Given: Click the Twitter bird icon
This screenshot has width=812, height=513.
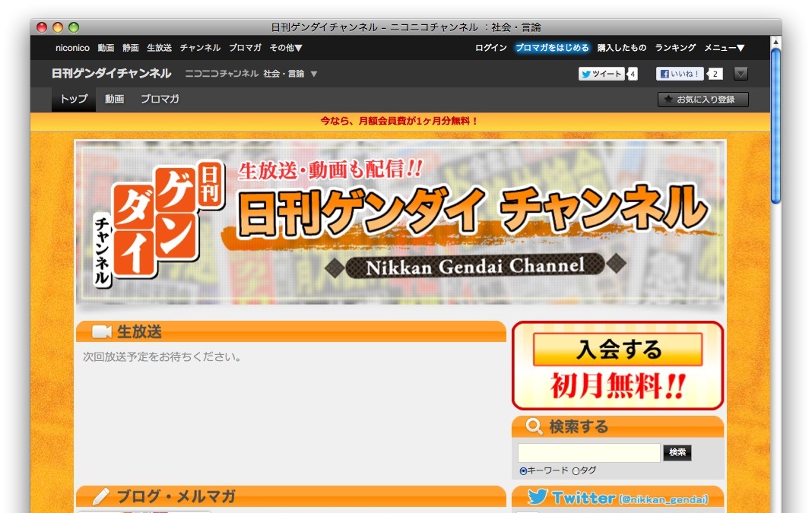Looking at the screenshot, I should click(x=538, y=497).
